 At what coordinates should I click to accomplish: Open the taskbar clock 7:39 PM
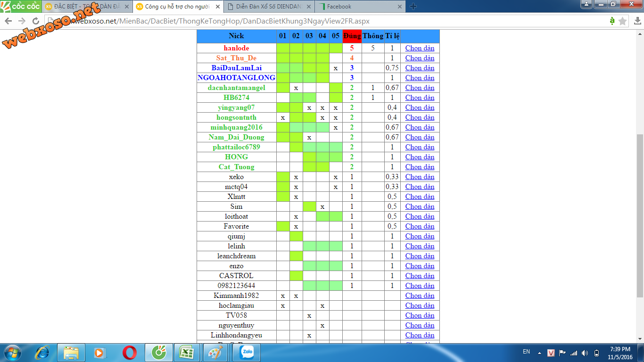[x=620, y=353]
